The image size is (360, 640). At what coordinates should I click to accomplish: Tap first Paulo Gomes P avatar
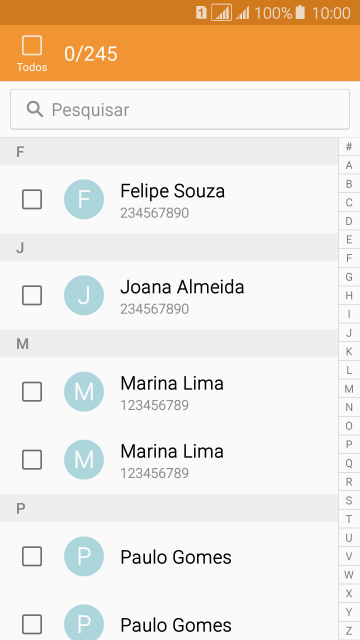(x=84, y=556)
